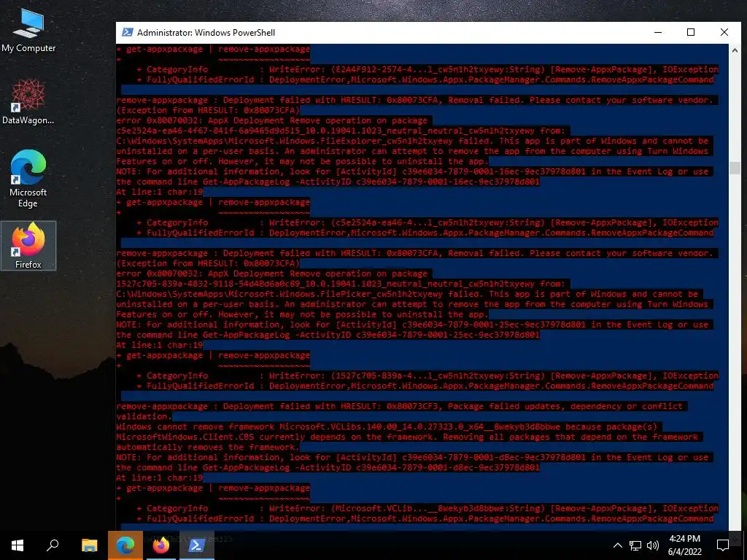Viewport: 747px width, 560px height.
Task: Click the "Administrator: Windows PowerShell" title text
Action: (206, 32)
